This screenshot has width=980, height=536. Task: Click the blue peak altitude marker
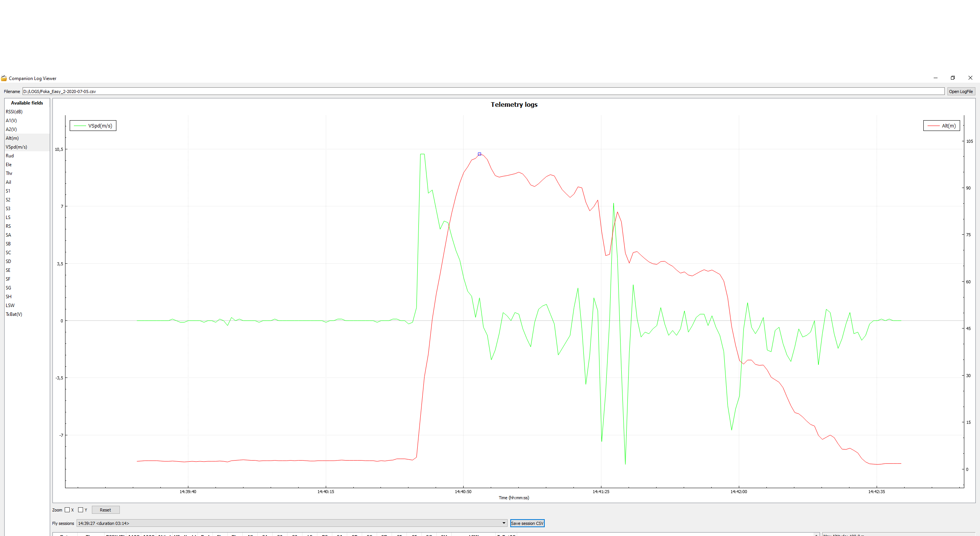click(479, 154)
